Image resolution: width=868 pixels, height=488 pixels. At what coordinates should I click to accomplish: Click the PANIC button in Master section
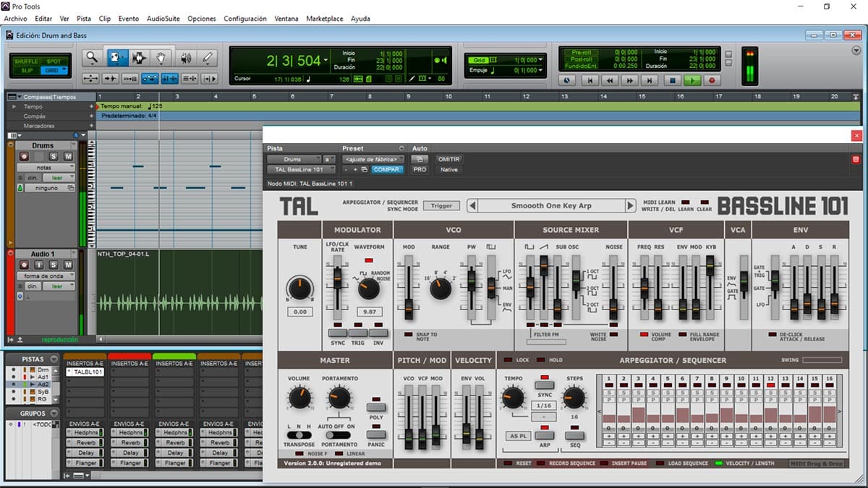coord(375,435)
